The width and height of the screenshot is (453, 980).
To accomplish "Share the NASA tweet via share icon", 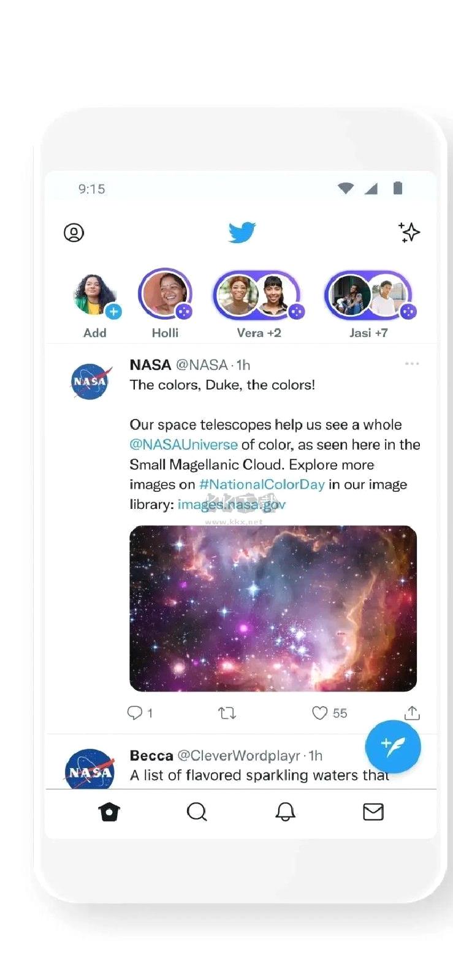I will pyautogui.click(x=412, y=713).
